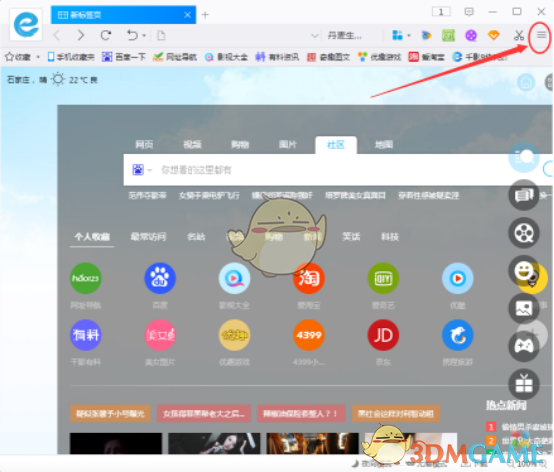Image resolution: width=554 pixels, height=472 pixels.
Task: Open the orange diamond toolbar icon
Action: (494, 35)
